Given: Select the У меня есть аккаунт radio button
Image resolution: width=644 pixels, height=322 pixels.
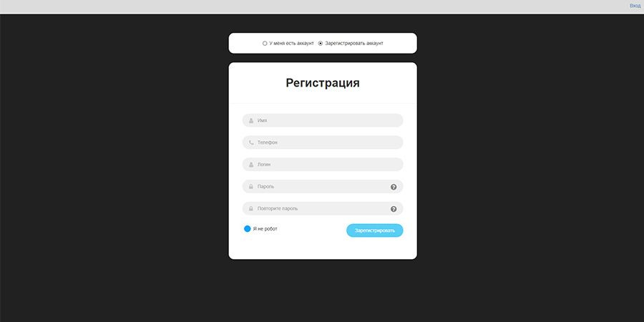Looking at the screenshot, I should pyautogui.click(x=265, y=43).
